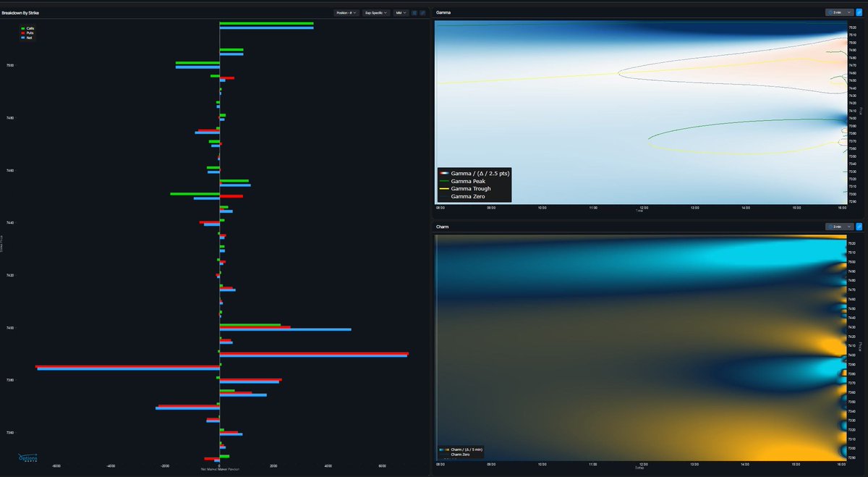The height and width of the screenshot is (477, 868).
Task: Click the longest red Puts bar extending left
Action: (127, 366)
